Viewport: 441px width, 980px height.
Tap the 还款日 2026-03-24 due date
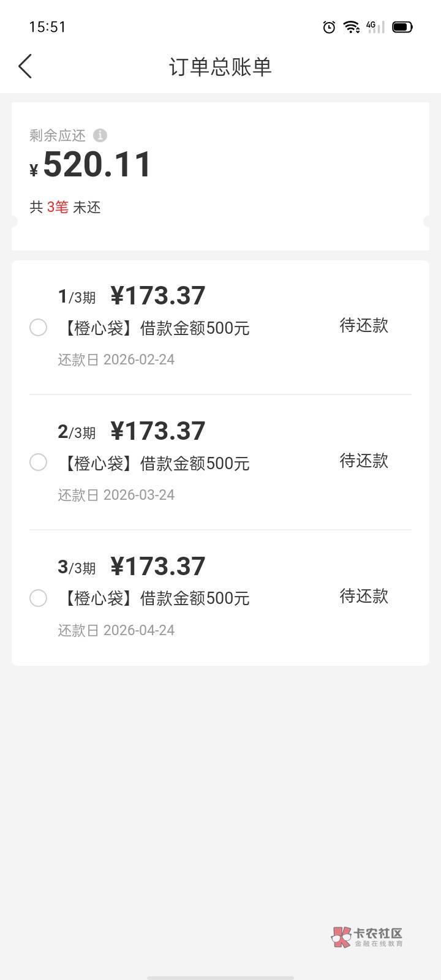click(x=116, y=495)
